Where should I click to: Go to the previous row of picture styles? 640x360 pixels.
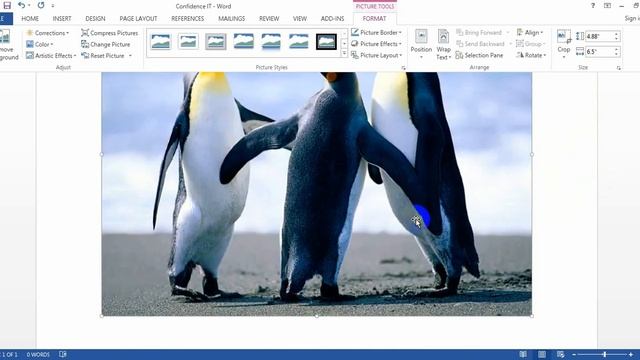point(344,33)
